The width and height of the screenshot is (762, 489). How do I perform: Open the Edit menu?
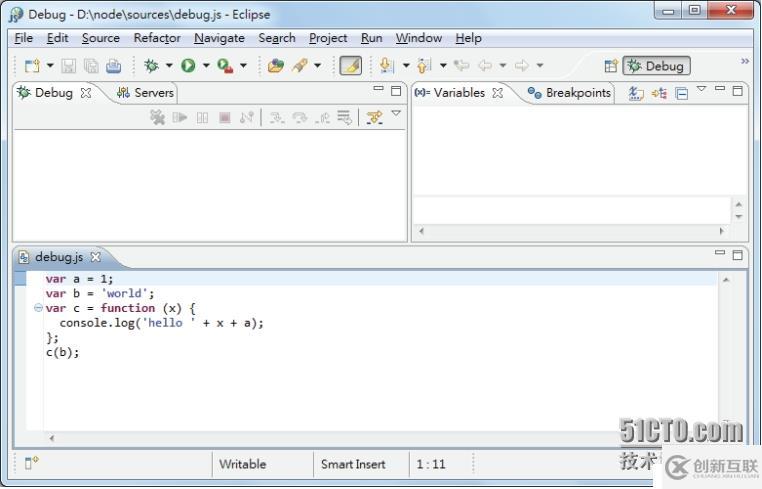click(57, 38)
